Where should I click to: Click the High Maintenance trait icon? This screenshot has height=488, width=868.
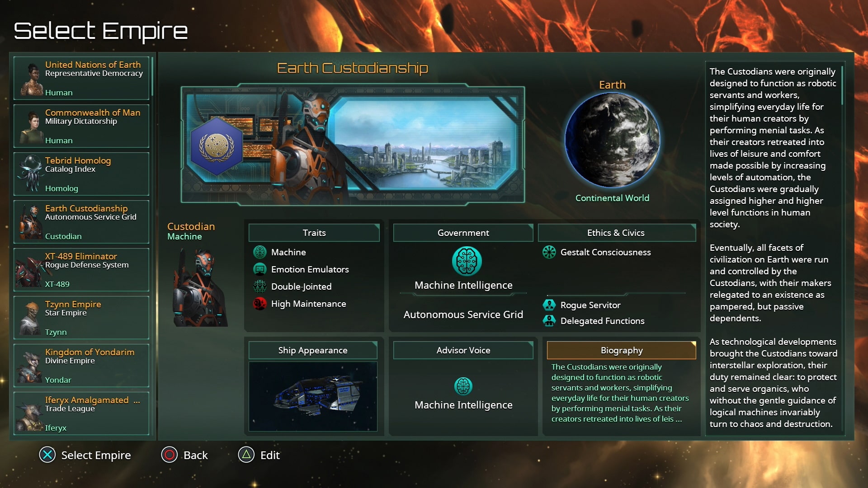pyautogui.click(x=260, y=304)
